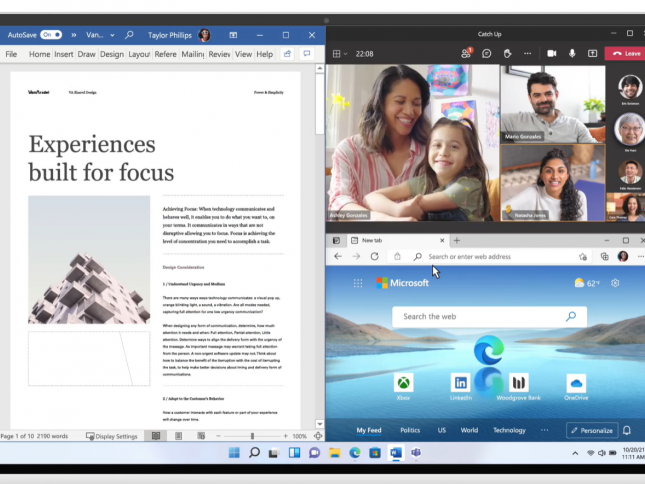Mute the microphone in Teams call
The image size is (645, 484).
(572, 53)
